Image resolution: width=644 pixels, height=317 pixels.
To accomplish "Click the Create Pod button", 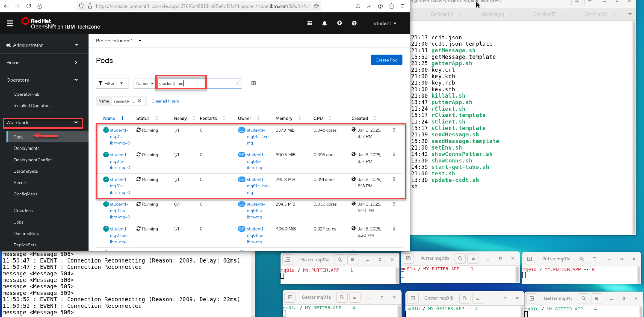I will (386, 60).
